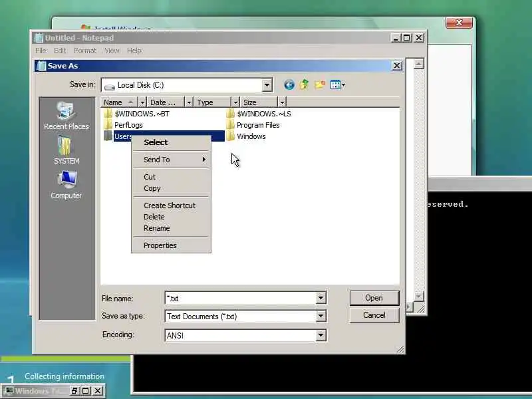This screenshot has width=532, height=399.
Task: Select the $WINDOWS.~BT folder
Action: [x=137, y=114]
